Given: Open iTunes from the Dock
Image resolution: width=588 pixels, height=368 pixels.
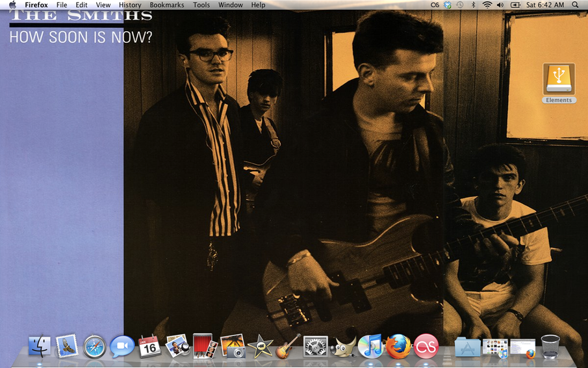Looking at the screenshot, I should tap(370, 346).
